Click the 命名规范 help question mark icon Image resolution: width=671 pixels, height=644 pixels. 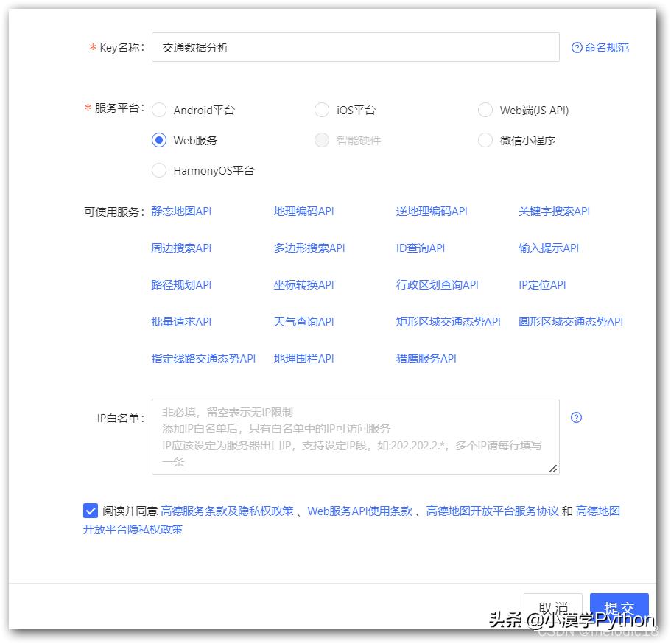[575, 48]
